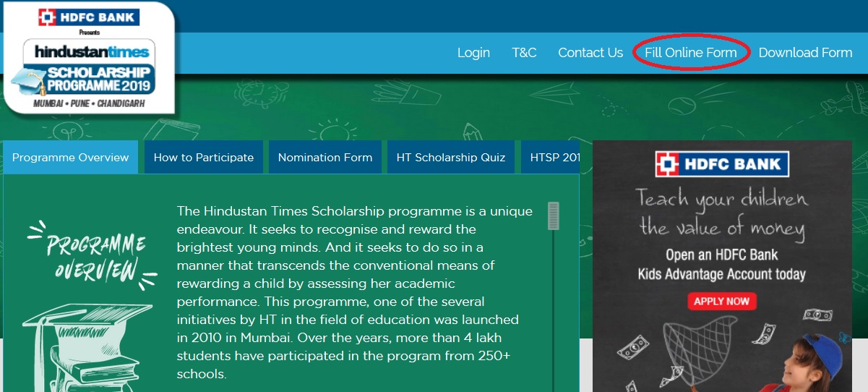The height and width of the screenshot is (392, 868).
Task: Open the T&C link
Action: pos(524,53)
